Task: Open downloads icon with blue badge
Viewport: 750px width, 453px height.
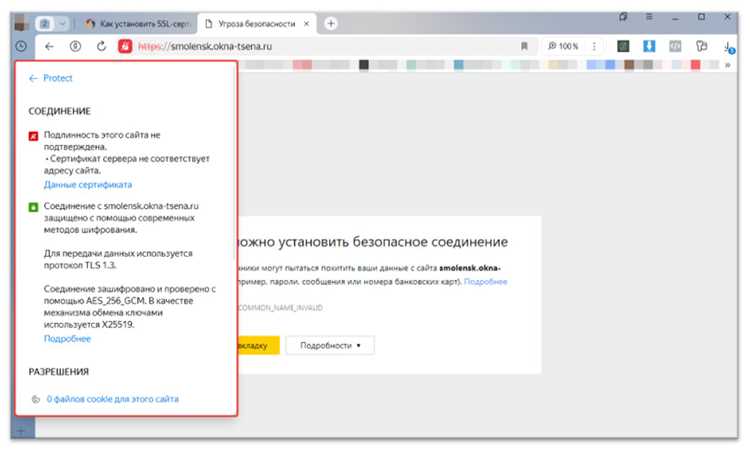Action: (728, 47)
